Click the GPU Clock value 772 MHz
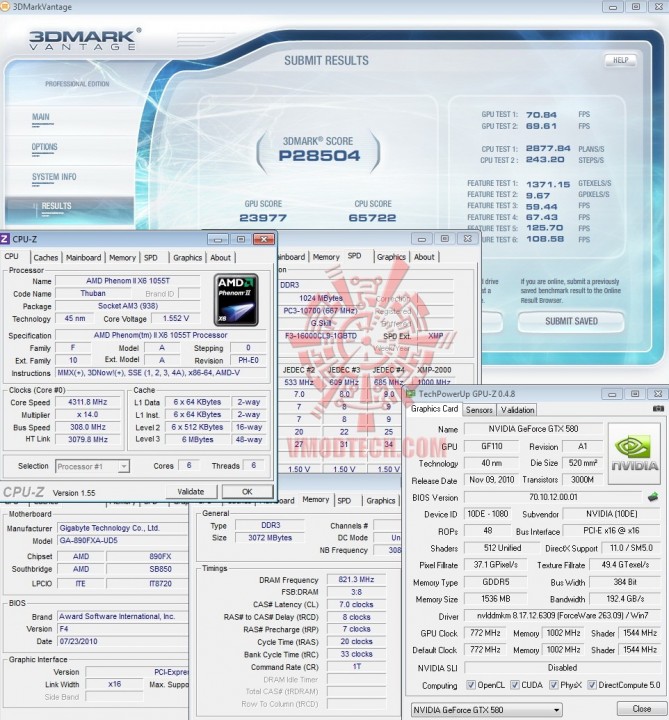Viewport: 669px width, 720px height. coord(485,633)
